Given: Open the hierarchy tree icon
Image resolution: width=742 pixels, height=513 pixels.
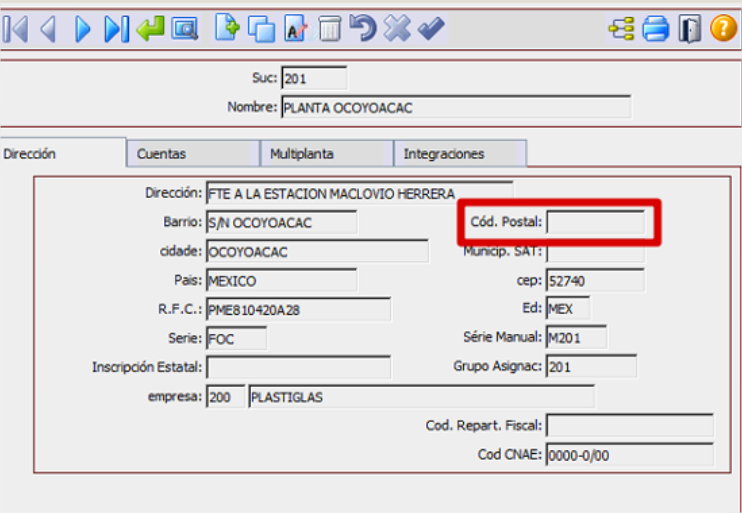Looking at the screenshot, I should tap(621, 28).
